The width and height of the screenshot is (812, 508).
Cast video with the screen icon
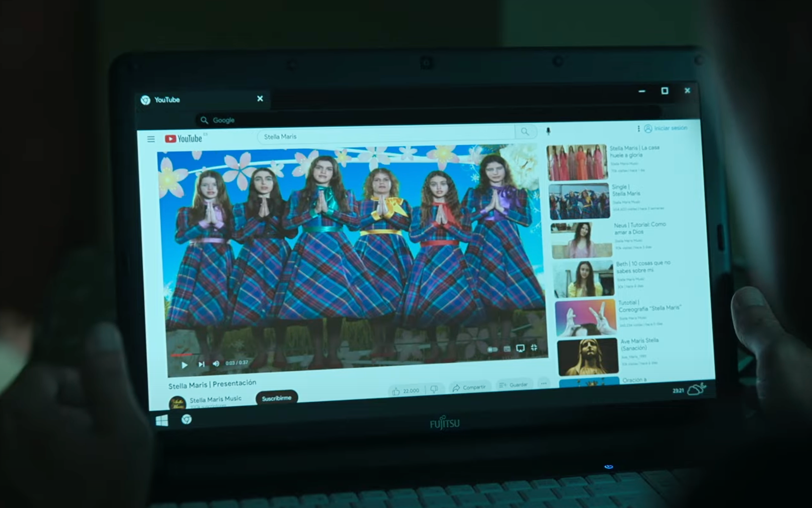coord(521,348)
